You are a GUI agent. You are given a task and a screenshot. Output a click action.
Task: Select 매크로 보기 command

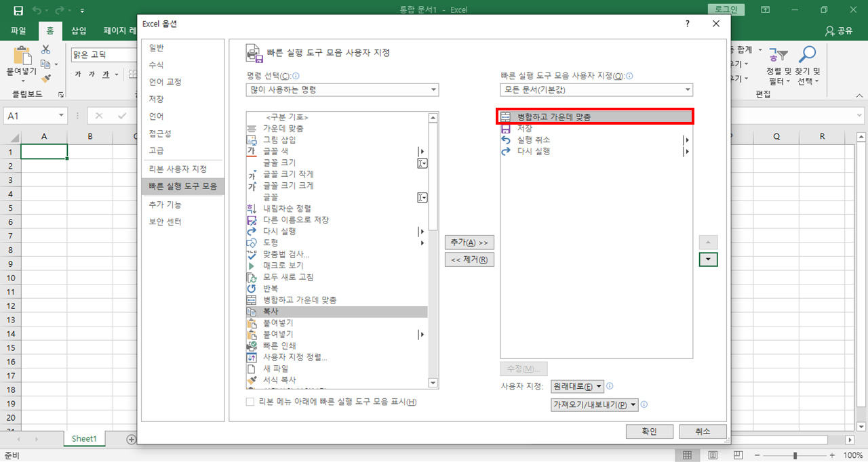(x=336, y=266)
